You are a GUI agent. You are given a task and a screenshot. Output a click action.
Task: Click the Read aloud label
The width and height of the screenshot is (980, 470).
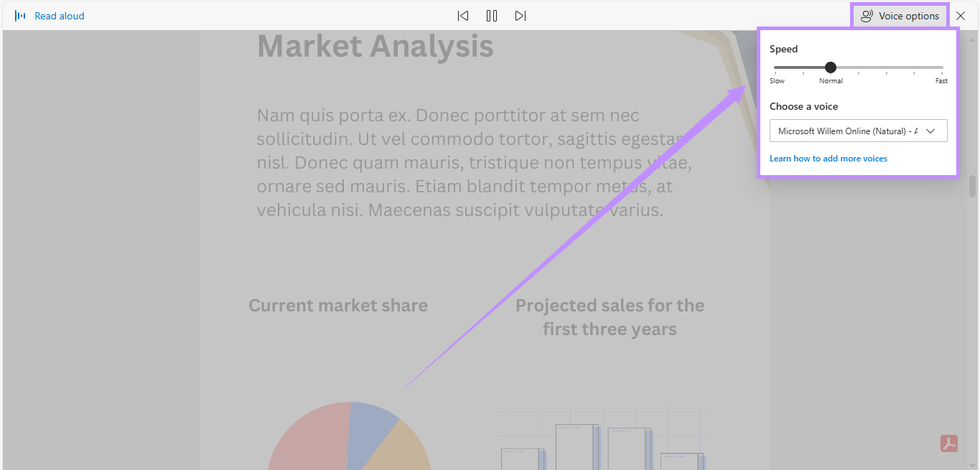[60, 16]
